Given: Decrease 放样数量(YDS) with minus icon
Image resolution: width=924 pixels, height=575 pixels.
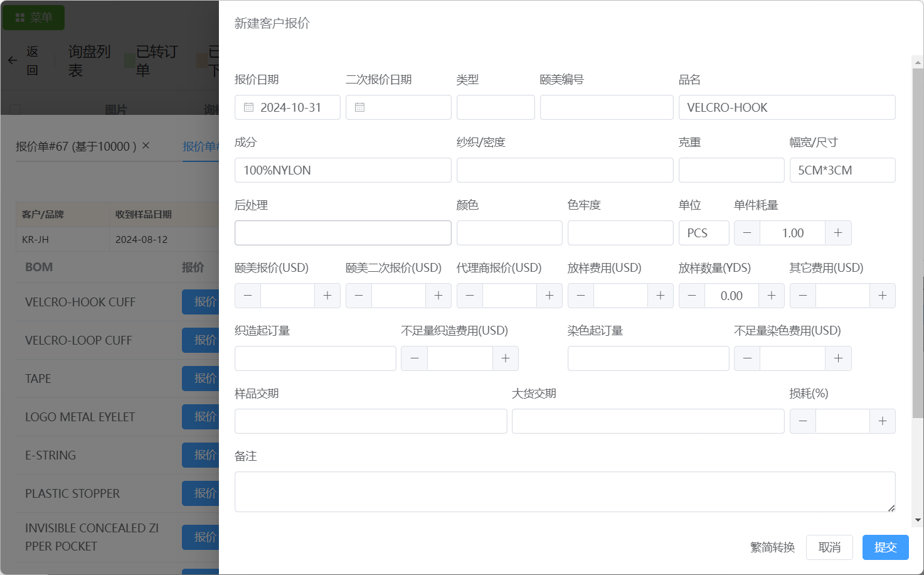Looking at the screenshot, I should point(692,296).
